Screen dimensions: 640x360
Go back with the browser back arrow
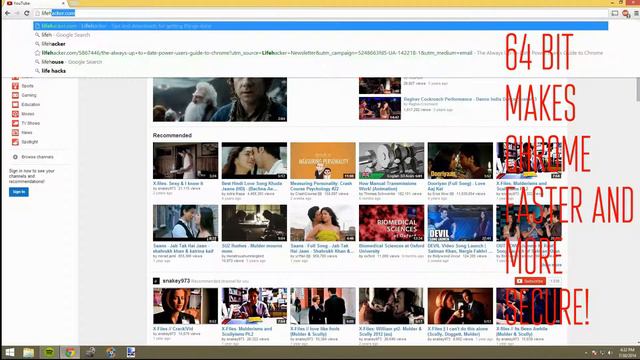pyautogui.click(x=7, y=13)
